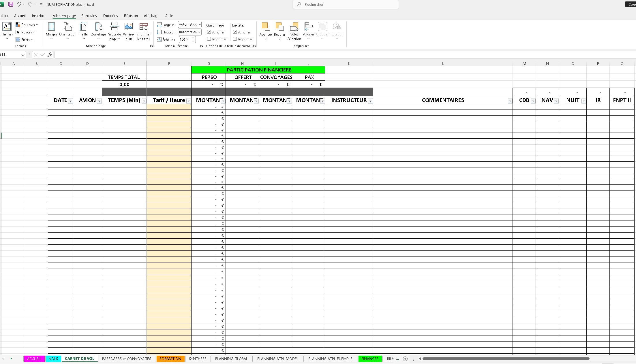636x364 pixels.
Task: Switch to the FORMATION sheet tab
Action: pyautogui.click(x=170, y=359)
